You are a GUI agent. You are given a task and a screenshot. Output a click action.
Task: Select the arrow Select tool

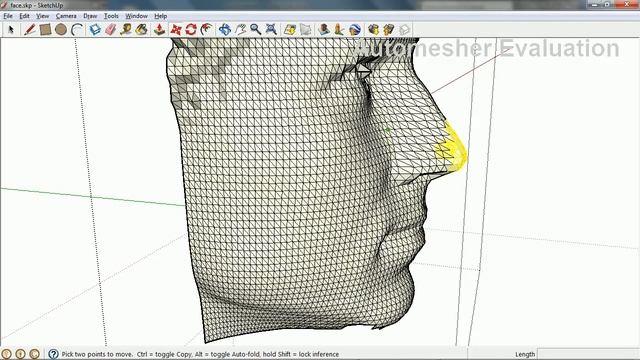click(x=11, y=29)
